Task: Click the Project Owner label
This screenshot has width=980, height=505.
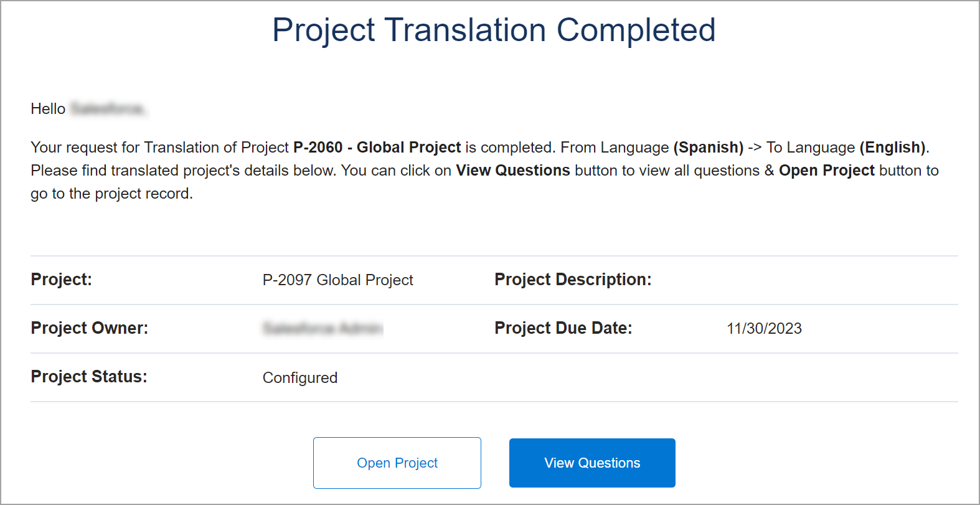Action: 90,328
